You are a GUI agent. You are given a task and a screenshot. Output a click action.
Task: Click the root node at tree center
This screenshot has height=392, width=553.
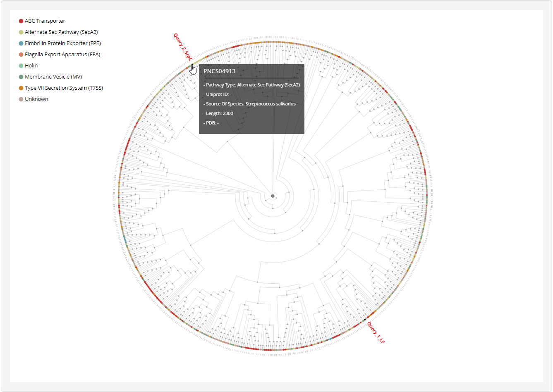273,196
